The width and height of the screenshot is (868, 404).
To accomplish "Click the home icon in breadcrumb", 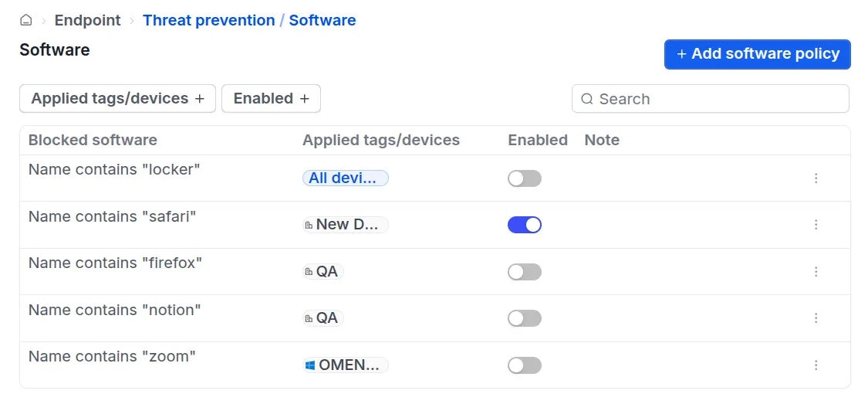I will [x=26, y=21].
